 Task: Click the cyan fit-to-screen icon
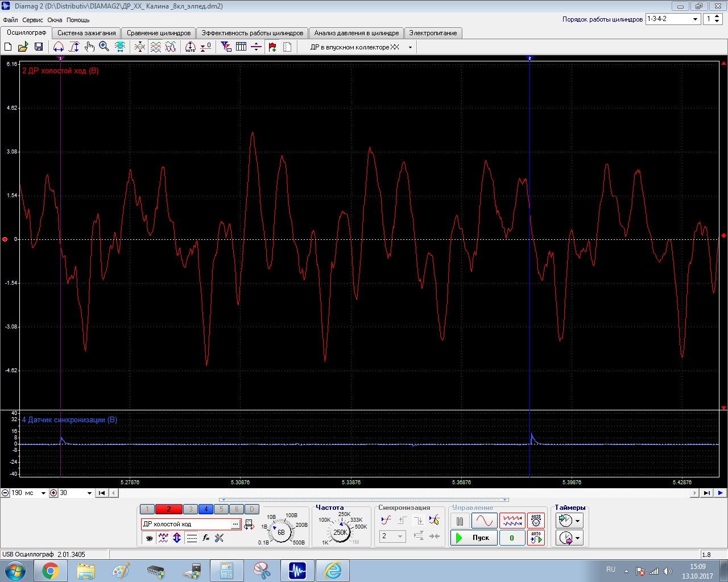tap(120, 47)
